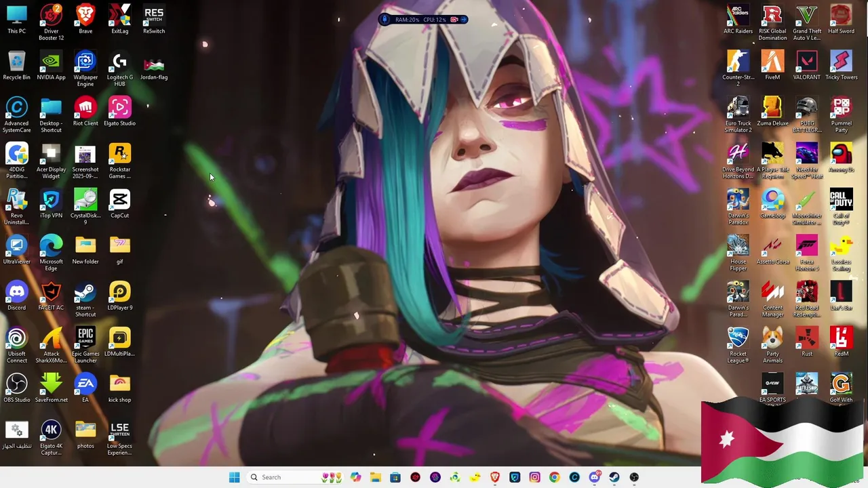The image size is (868, 488).
Task: Select the Brave browser desktop shortcut
Action: click(x=85, y=19)
